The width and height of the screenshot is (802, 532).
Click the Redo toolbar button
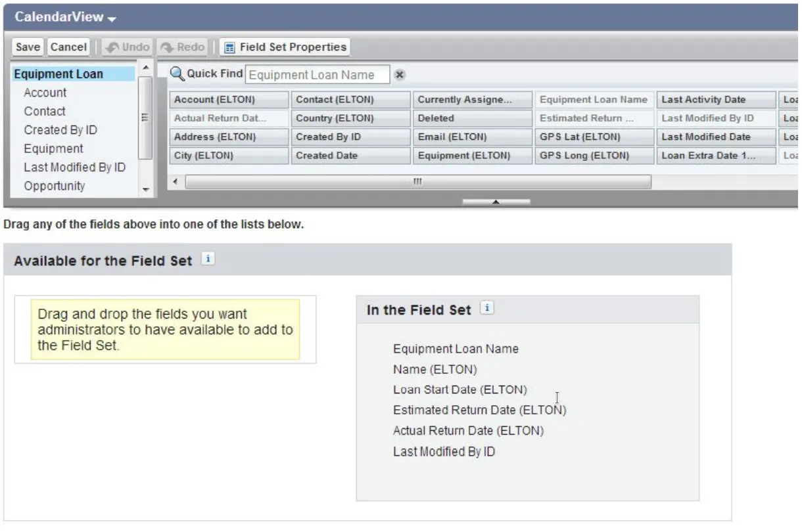pos(183,47)
